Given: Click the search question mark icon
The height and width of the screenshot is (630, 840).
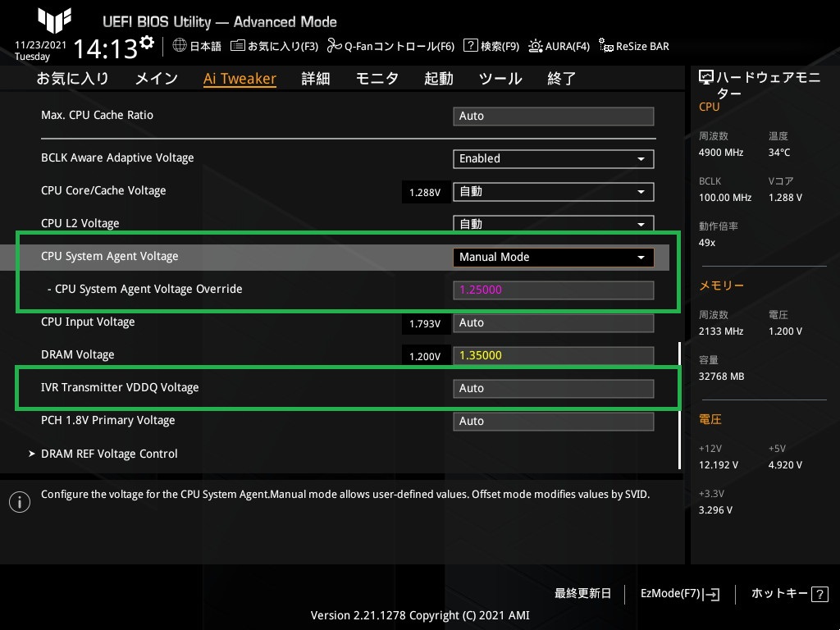Looking at the screenshot, I should [x=470, y=46].
